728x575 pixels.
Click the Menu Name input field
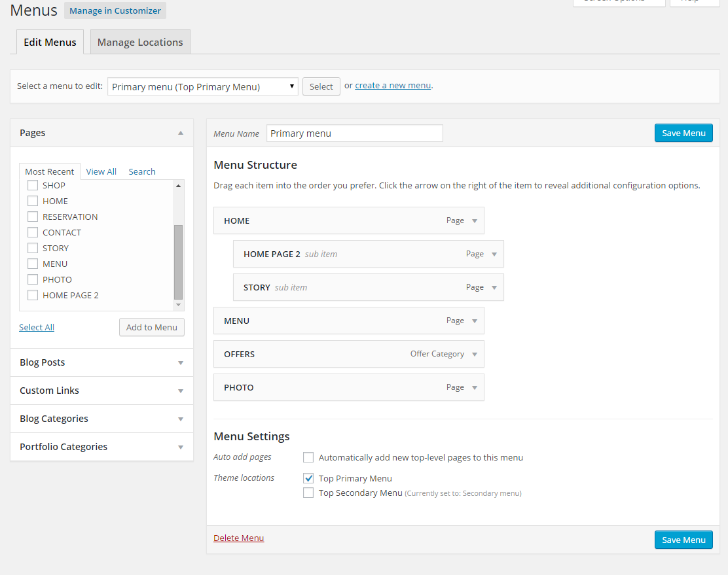pos(354,133)
